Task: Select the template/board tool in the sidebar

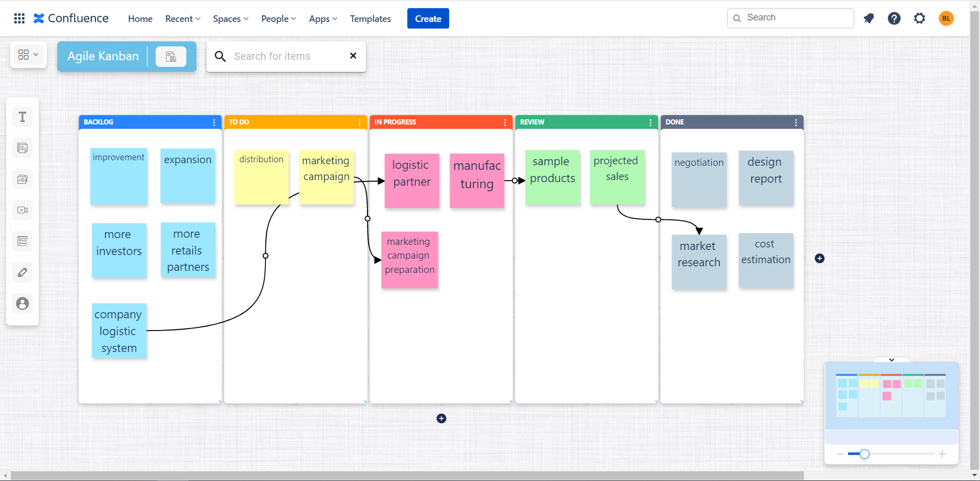Action: 22,241
